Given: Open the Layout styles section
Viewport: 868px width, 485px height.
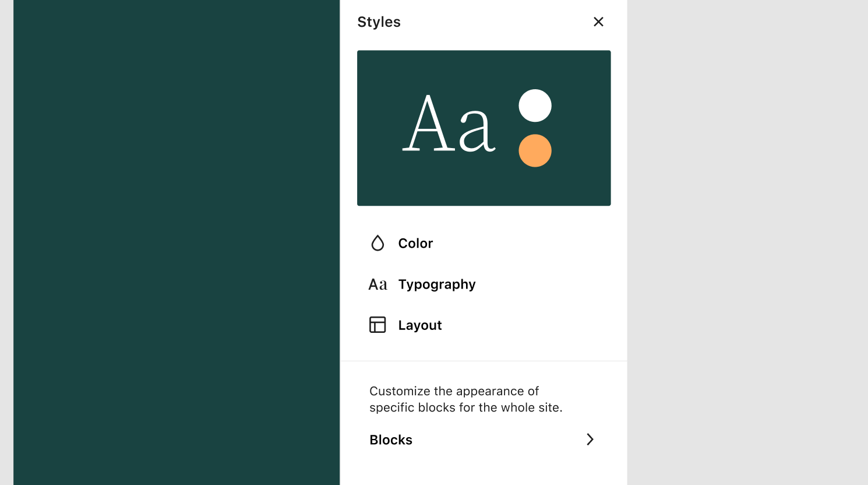Looking at the screenshot, I should 484,325.
